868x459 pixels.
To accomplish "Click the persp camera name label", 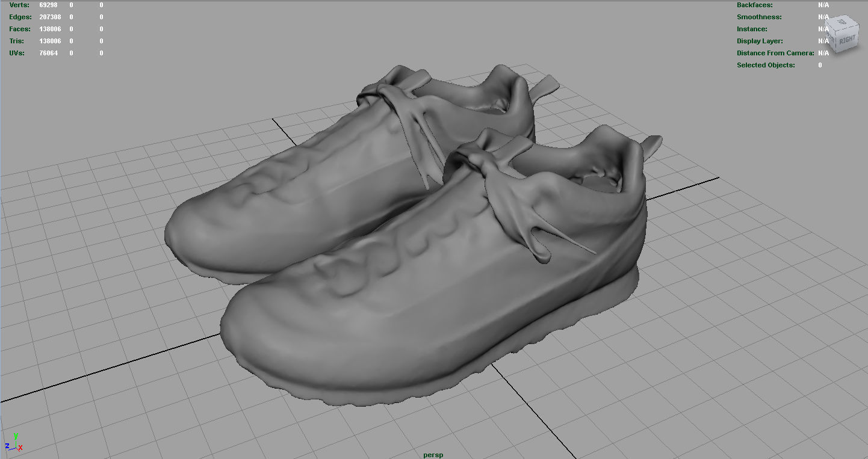I will (x=433, y=455).
